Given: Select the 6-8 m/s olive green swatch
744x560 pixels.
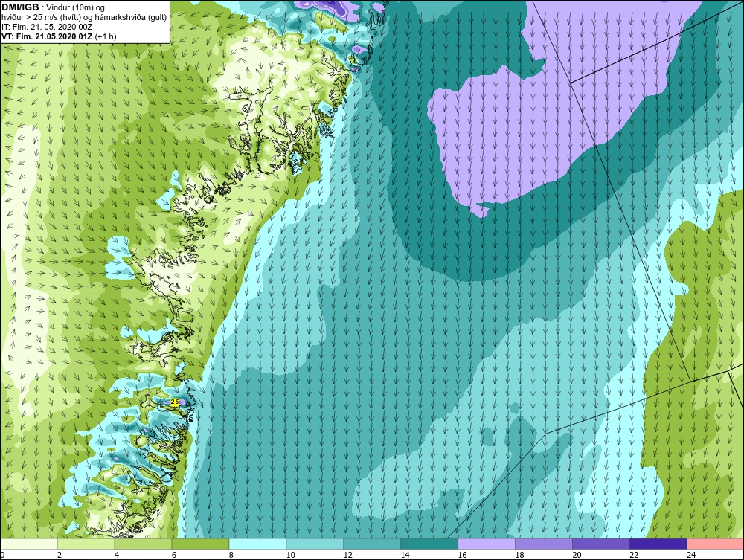Looking at the screenshot, I should pos(200,544).
